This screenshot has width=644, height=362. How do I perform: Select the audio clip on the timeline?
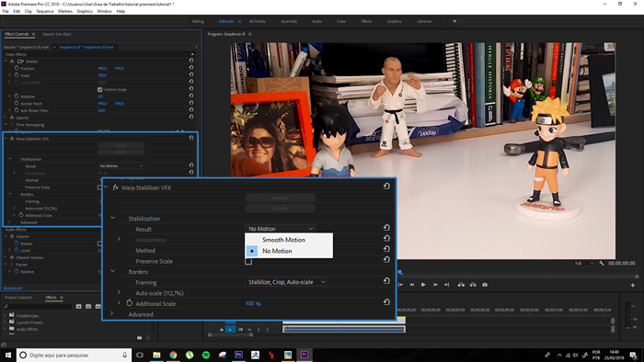[x=344, y=329]
